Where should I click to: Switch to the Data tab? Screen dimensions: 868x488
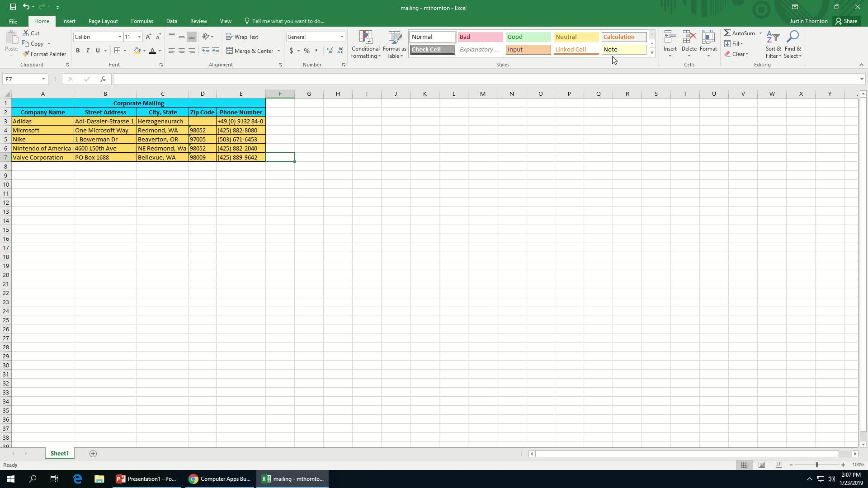tap(171, 21)
